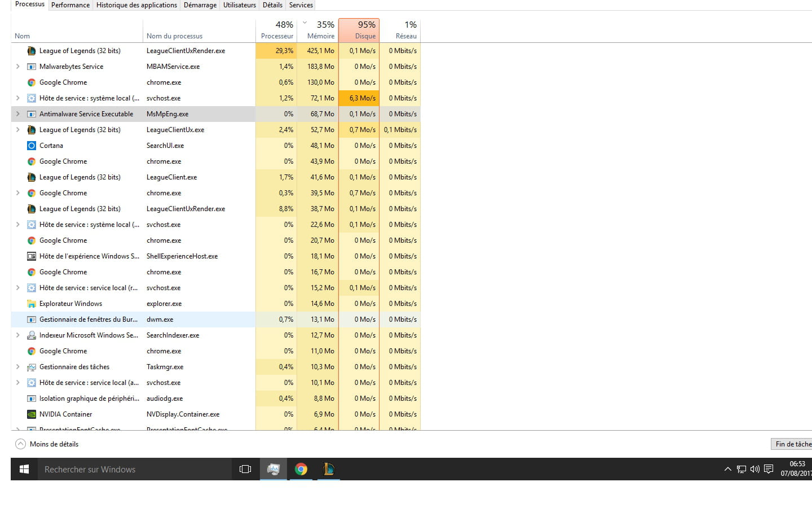The width and height of the screenshot is (812, 508).
Task: Select the 6,3 Mo/s disk value cell
Action: (359, 98)
